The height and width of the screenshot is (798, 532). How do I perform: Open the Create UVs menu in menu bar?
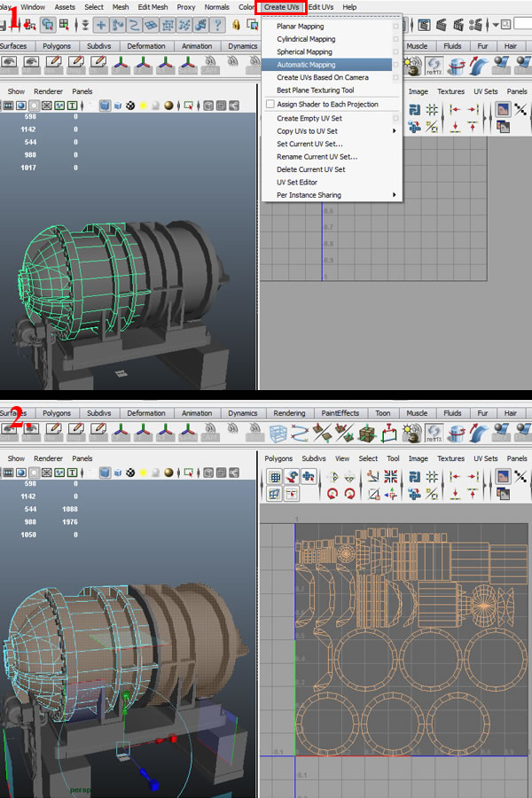282,7
